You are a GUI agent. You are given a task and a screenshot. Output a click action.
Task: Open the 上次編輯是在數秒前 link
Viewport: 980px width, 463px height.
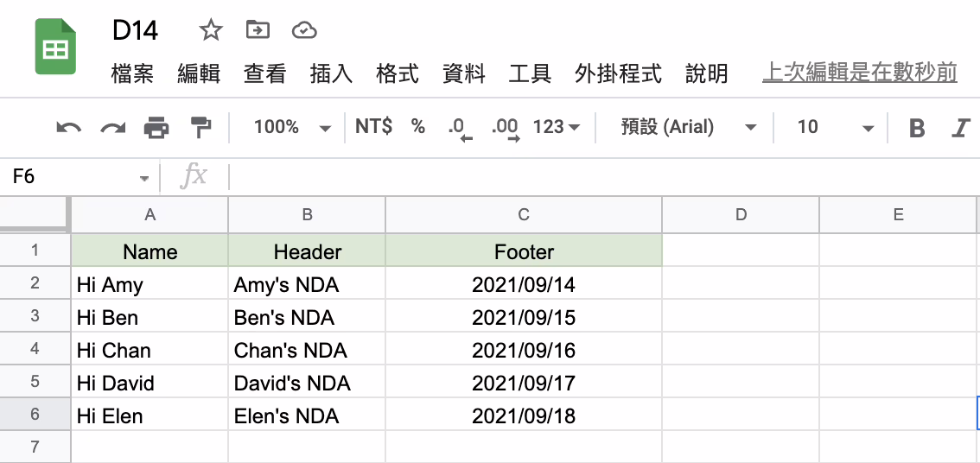[859, 73]
